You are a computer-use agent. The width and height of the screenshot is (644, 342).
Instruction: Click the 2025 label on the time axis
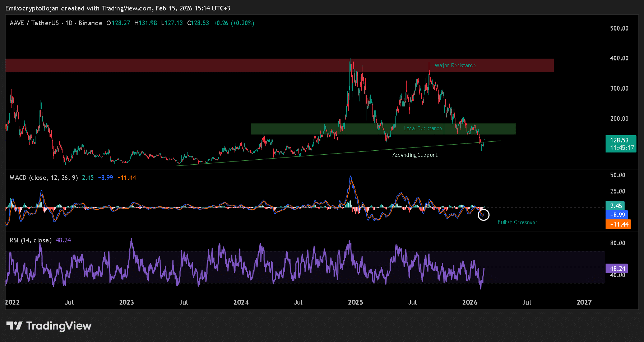[x=356, y=302]
